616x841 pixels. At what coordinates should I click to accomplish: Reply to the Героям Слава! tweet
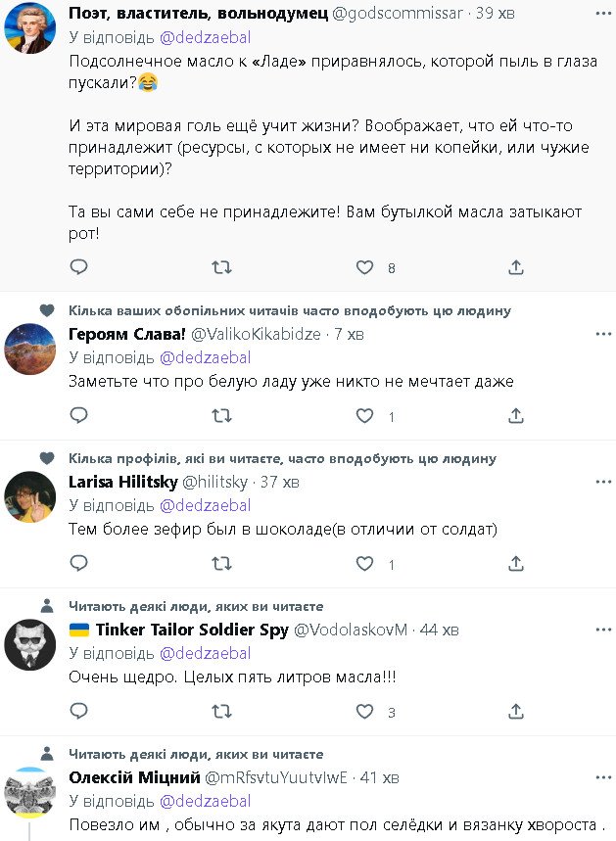(79, 416)
